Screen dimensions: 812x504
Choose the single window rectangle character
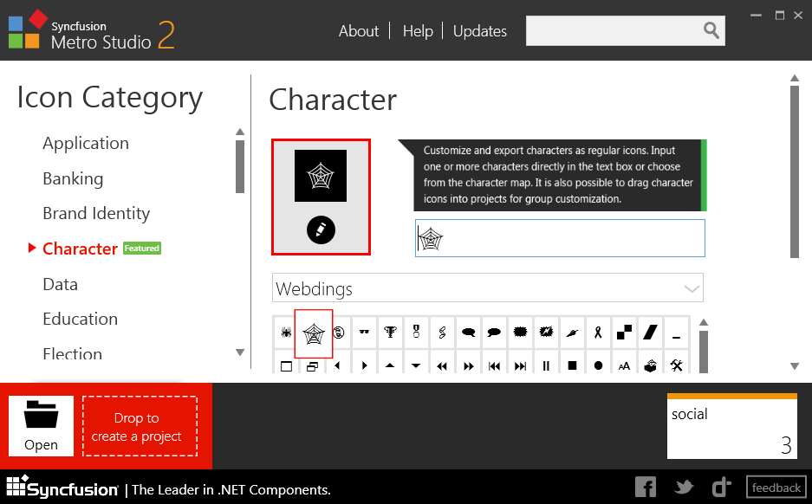coord(286,365)
